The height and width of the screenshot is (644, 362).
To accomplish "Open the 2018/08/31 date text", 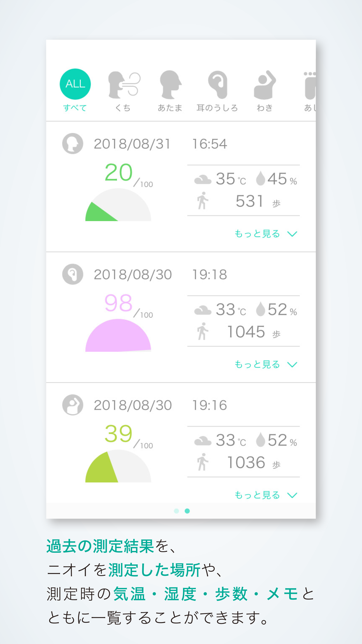I will coord(132,144).
